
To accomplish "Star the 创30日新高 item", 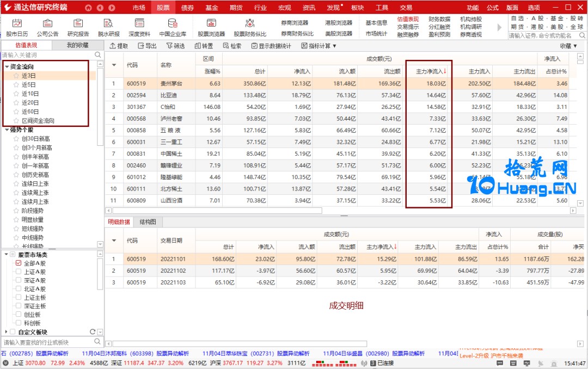I will [16, 139].
